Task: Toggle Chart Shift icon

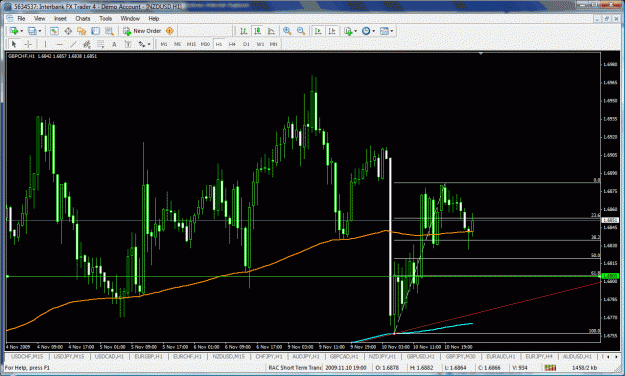Action: [x=332, y=31]
